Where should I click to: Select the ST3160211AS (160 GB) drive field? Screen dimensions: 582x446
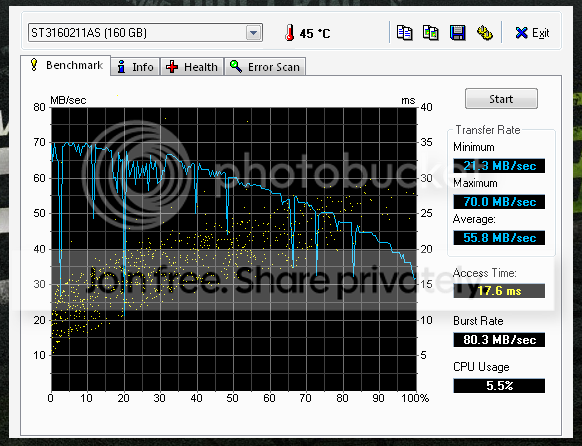[145, 33]
